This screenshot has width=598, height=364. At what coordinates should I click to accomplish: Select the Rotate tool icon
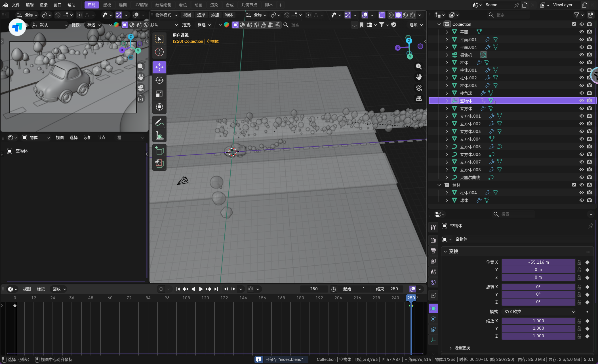pos(159,81)
